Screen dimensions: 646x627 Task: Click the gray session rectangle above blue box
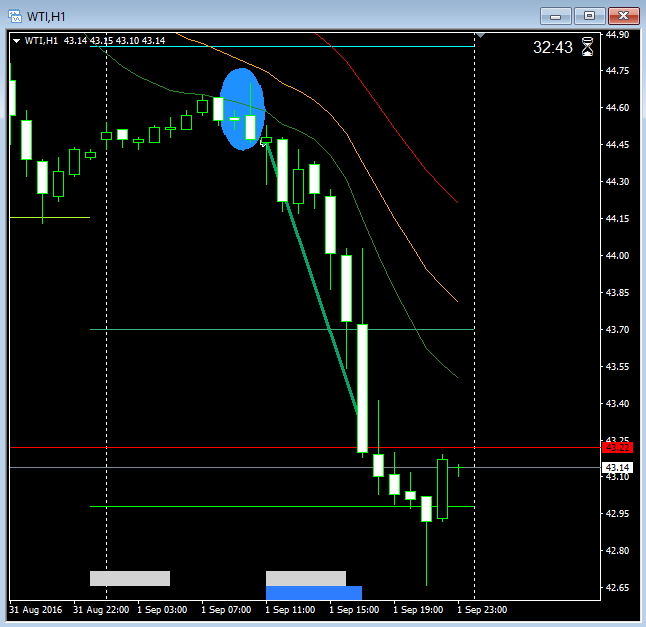(x=306, y=578)
